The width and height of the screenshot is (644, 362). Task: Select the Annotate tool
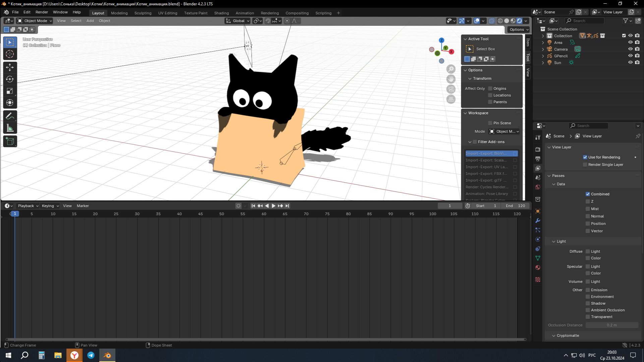click(x=10, y=116)
